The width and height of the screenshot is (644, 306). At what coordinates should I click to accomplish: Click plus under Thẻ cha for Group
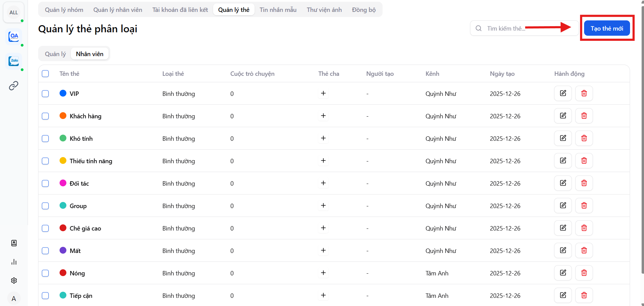click(323, 206)
